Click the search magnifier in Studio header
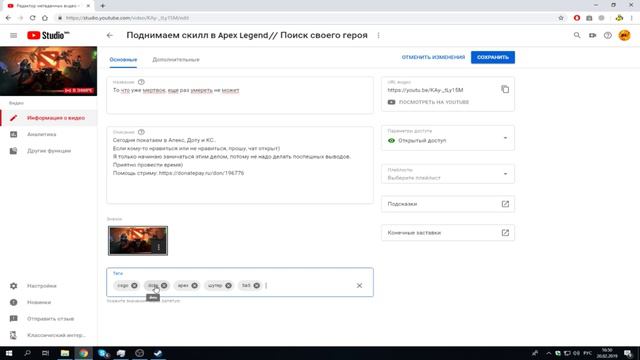 click(577, 36)
